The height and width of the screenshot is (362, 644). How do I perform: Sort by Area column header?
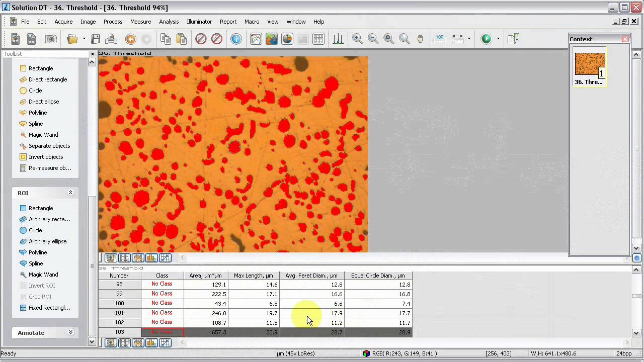point(206,276)
